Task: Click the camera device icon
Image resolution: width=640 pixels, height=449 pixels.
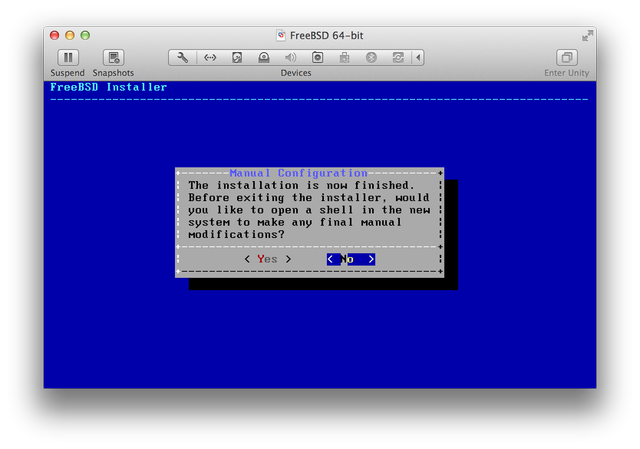Action: (318, 58)
